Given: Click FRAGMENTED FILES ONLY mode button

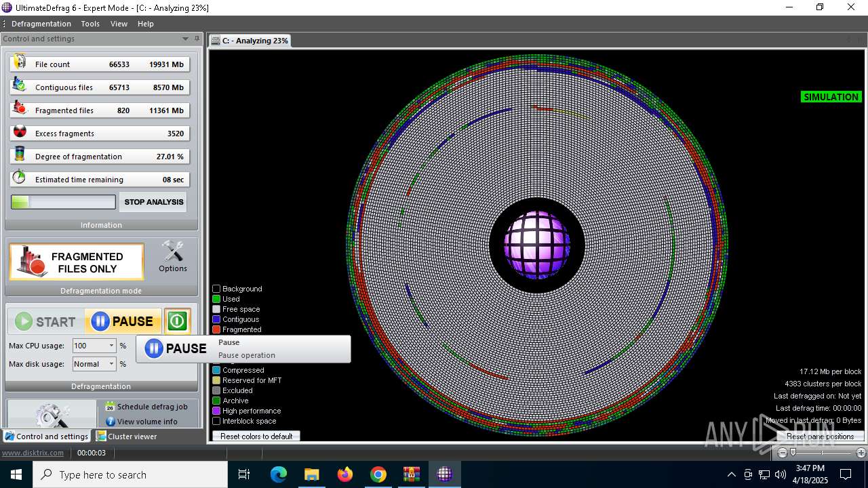Looking at the screenshot, I should [x=77, y=262].
